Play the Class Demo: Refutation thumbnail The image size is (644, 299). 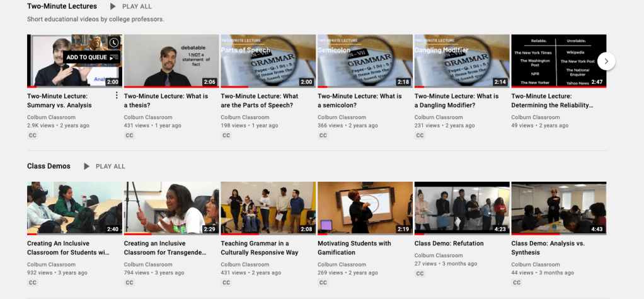tap(461, 208)
